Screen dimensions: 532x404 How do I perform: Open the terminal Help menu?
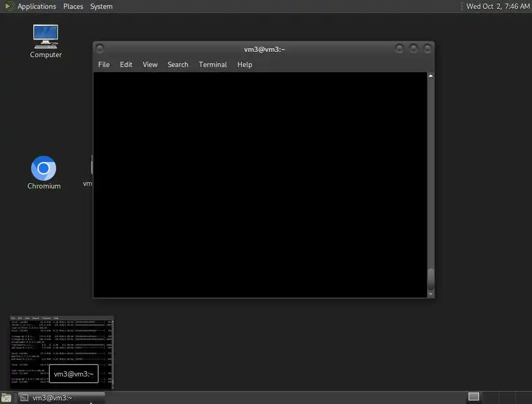pos(245,64)
